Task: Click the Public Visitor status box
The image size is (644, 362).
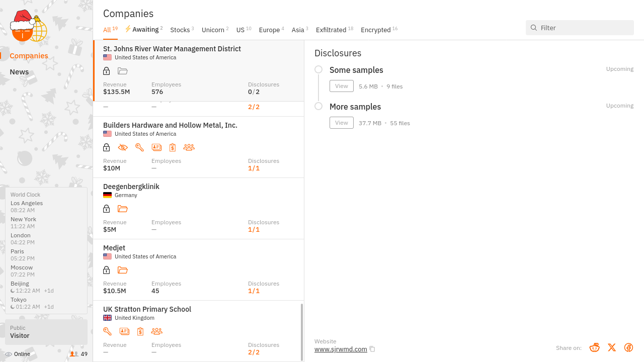Action: [x=46, y=332]
